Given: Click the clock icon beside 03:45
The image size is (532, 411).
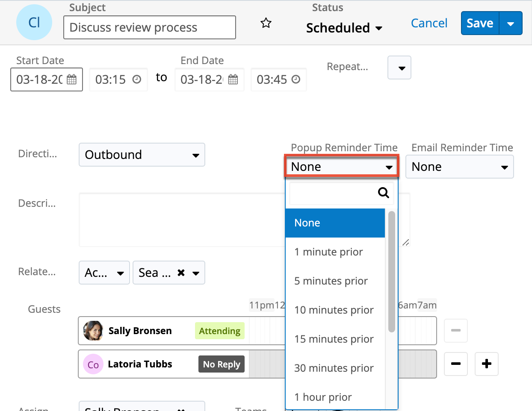Looking at the screenshot, I should tap(296, 79).
